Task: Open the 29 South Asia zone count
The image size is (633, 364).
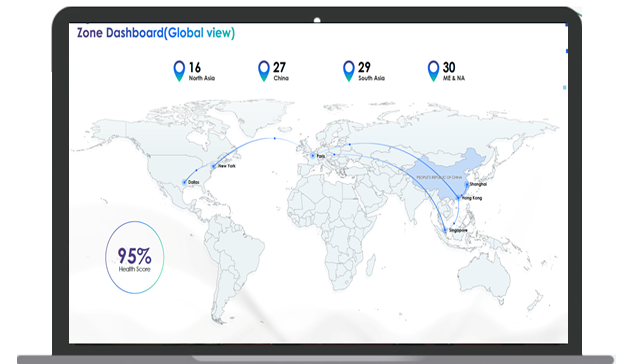Action: tap(371, 71)
